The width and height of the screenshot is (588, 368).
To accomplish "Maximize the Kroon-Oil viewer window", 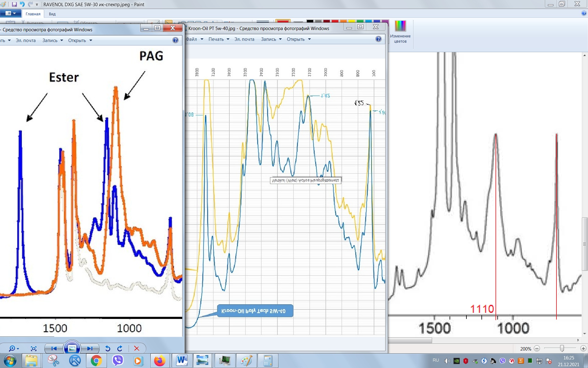I will [360, 27].
